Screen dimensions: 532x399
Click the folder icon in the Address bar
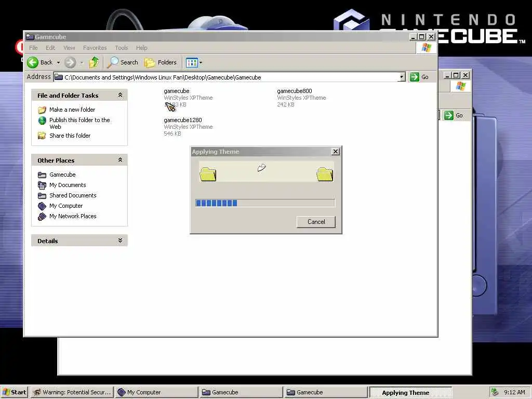tap(59, 77)
